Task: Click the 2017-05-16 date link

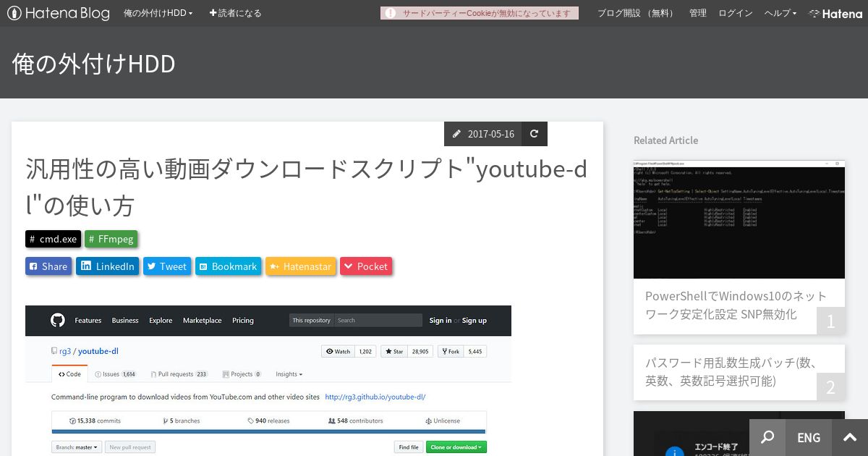Action: (491, 134)
